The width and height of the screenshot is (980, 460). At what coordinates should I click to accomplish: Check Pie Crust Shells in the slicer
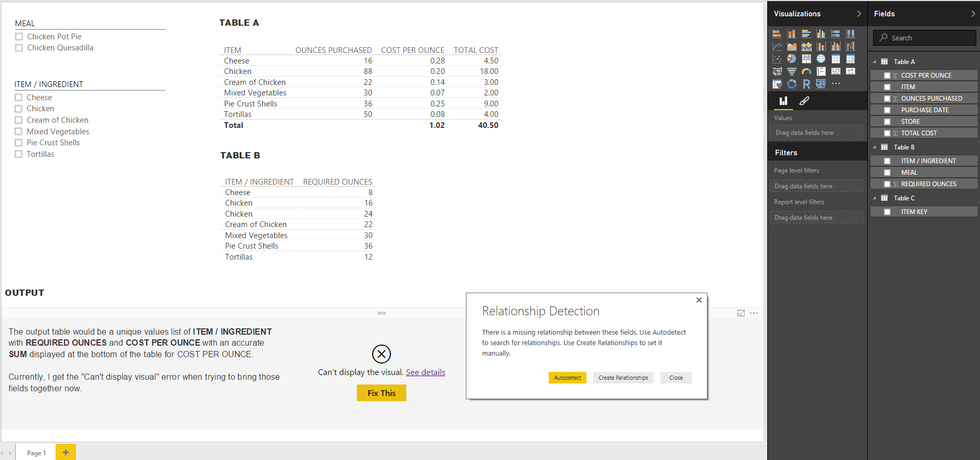coord(18,143)
